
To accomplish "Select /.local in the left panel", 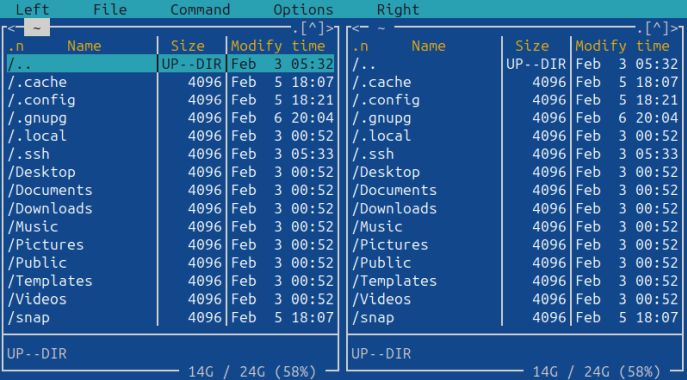I will pyautogui.click(x=170, y=136).
